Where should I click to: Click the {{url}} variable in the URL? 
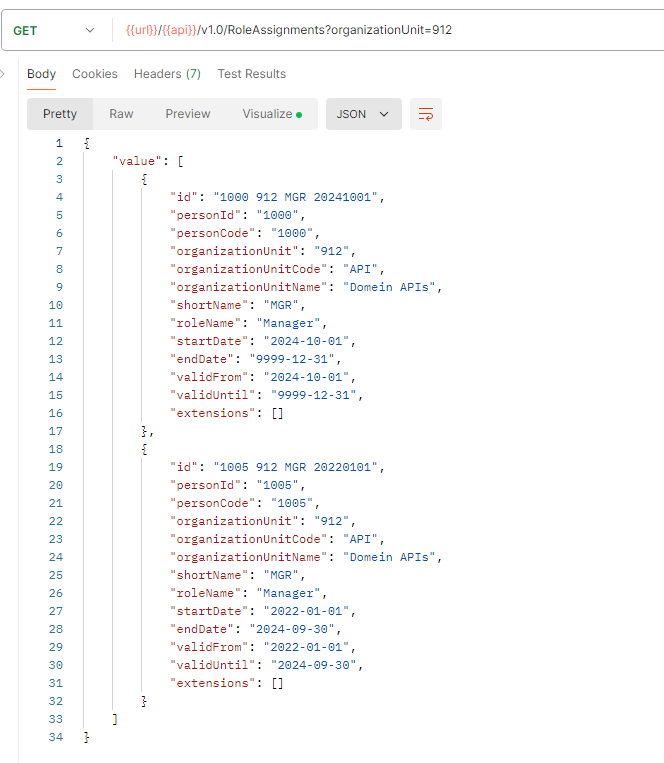click(x=142, y=30)
